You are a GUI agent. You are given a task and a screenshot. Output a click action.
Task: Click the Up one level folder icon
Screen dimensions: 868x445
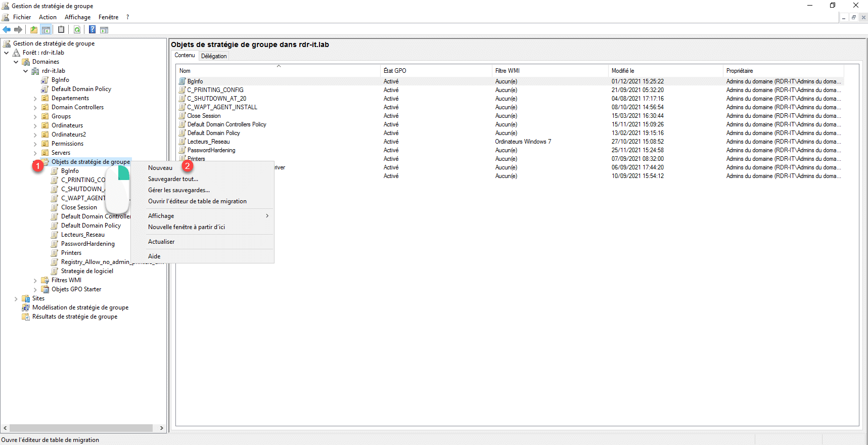[34, 30]
